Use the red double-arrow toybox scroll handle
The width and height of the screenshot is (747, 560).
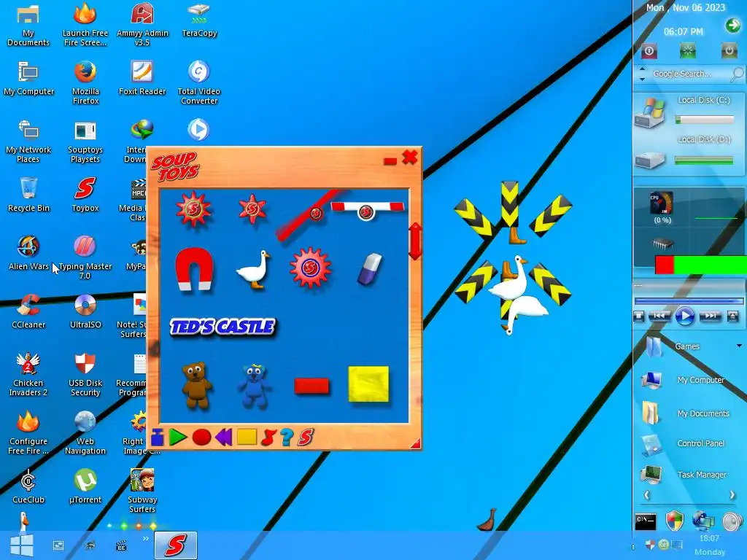tap(415, 241)
